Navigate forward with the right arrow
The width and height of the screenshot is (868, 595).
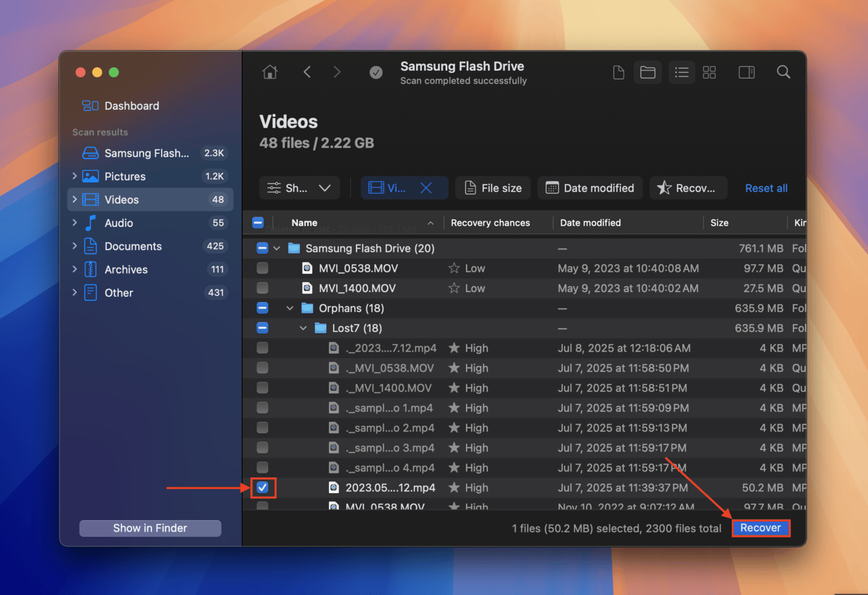point(337,72)
